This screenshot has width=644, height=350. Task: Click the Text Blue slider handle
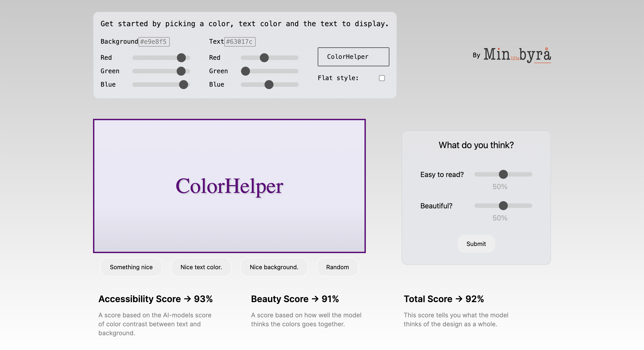269,85
